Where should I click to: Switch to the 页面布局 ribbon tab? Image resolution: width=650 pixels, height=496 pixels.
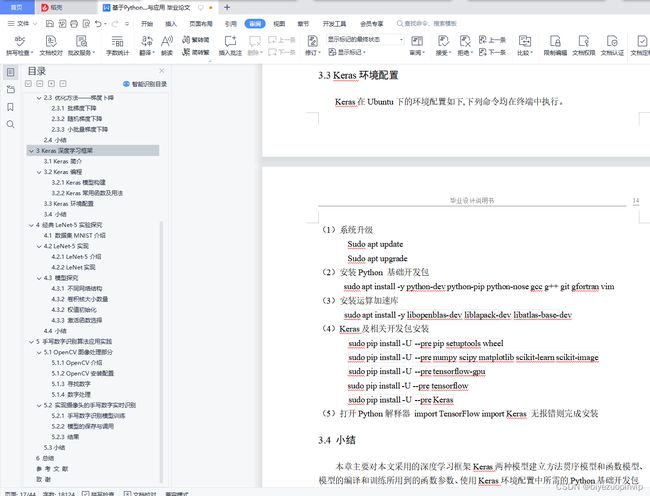point(201,24)
